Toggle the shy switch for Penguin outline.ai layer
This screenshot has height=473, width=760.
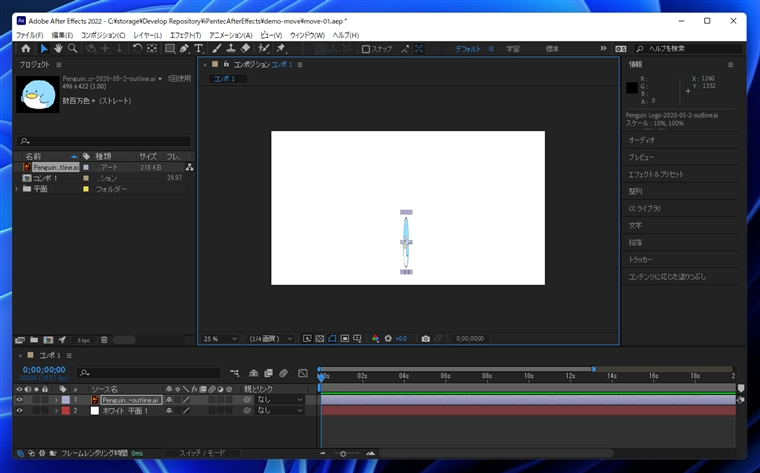[x=169, y=400]
